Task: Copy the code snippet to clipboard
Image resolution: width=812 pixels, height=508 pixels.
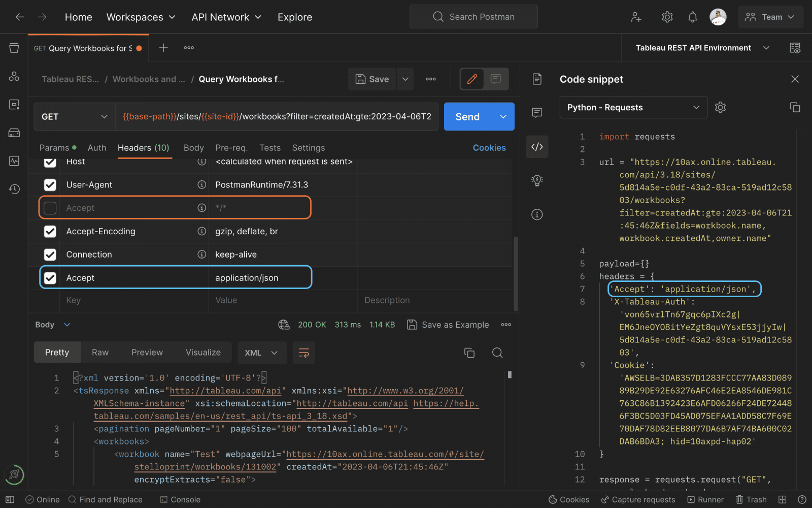Action: tap(795, 107)
